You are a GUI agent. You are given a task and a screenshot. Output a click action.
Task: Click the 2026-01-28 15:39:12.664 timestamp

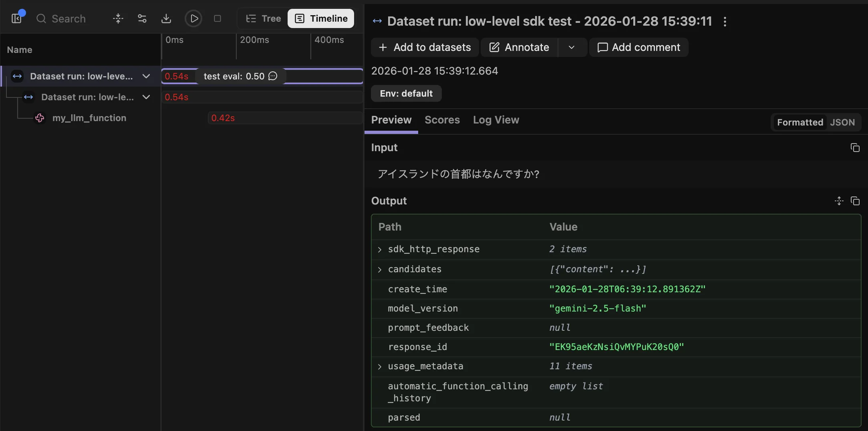coord(435,71)
